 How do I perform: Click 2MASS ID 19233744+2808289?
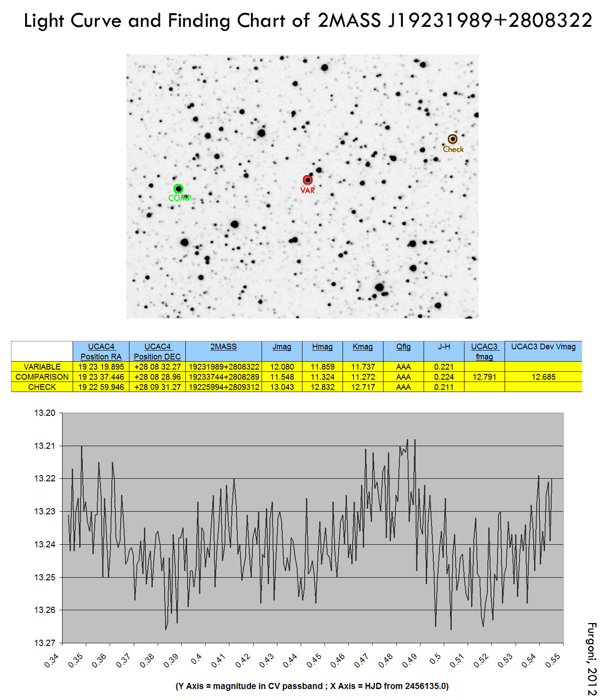224,377
